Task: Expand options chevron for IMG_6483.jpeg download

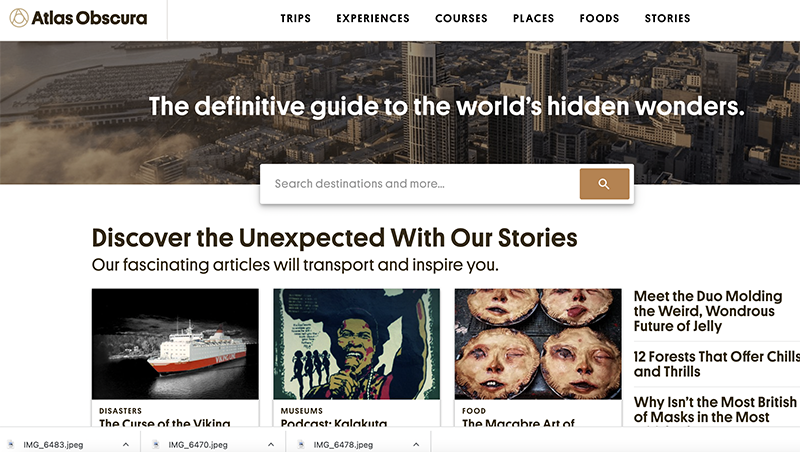Action: [x=126, y=444]
